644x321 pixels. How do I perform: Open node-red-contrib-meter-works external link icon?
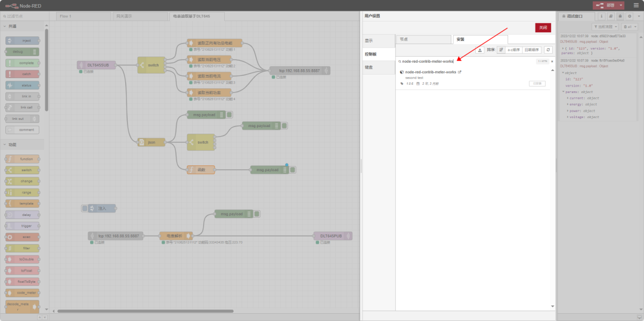[x=459, y=72]
